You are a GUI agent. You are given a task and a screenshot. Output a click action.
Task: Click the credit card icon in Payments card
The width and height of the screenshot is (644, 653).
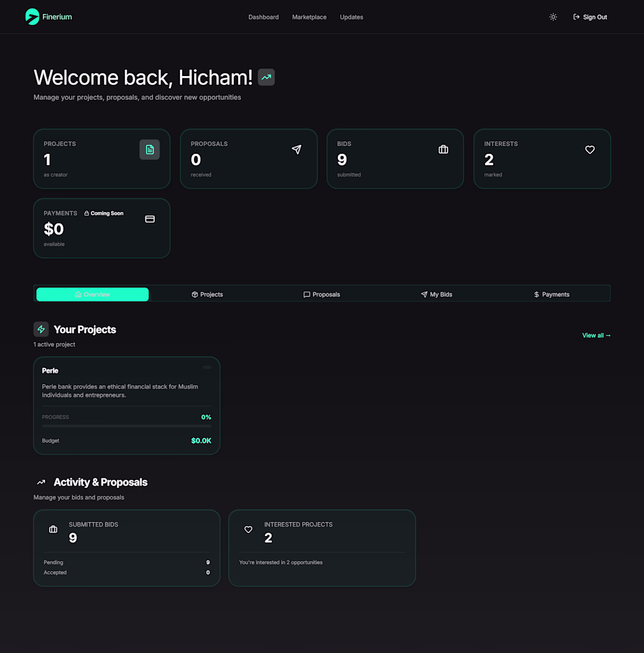(150, 219)
